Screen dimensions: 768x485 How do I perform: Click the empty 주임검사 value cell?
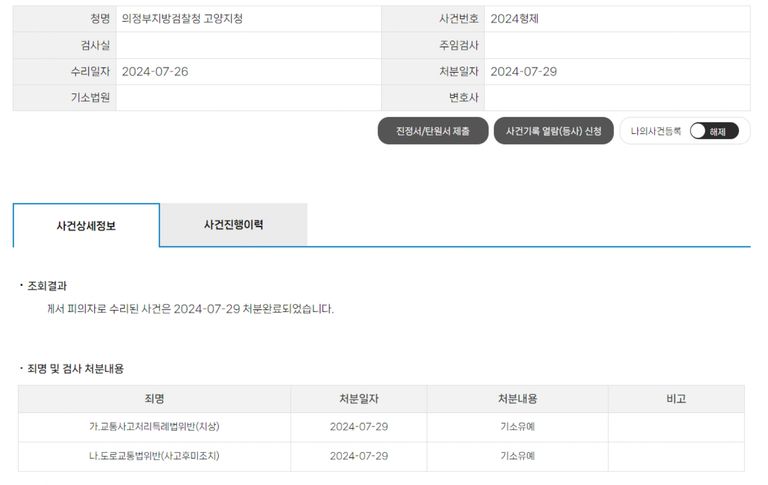pyautogui.click(x=617, y=45)
